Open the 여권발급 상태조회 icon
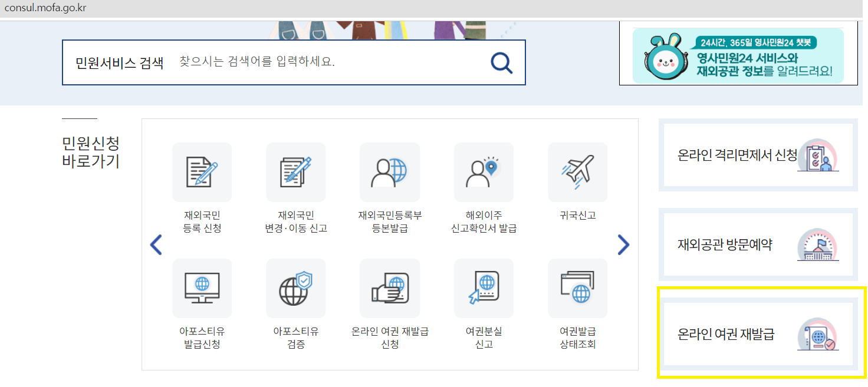This screenshot has width=868, height=387. point(578,288)
